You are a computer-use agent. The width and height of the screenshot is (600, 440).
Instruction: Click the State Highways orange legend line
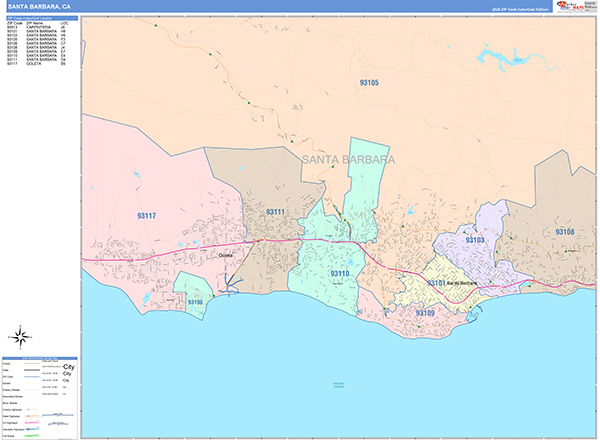click(x=32, y=416)
